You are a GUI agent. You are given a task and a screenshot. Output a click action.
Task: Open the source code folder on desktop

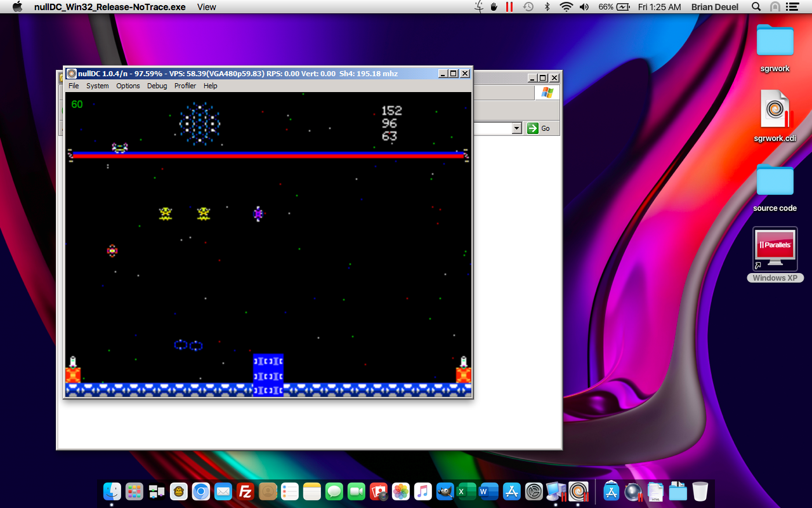pyautogui.click(x=775, y=187)
